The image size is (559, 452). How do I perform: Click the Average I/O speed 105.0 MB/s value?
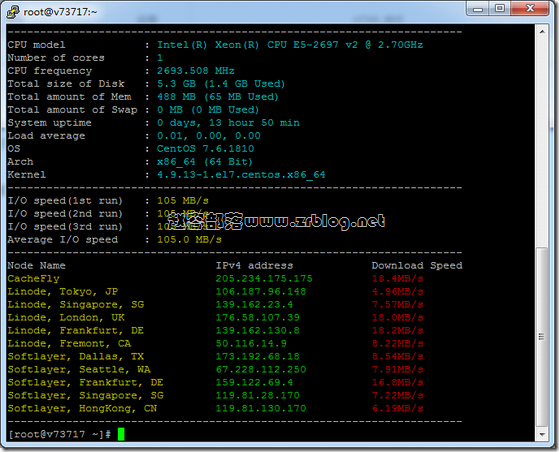(189, 240)
